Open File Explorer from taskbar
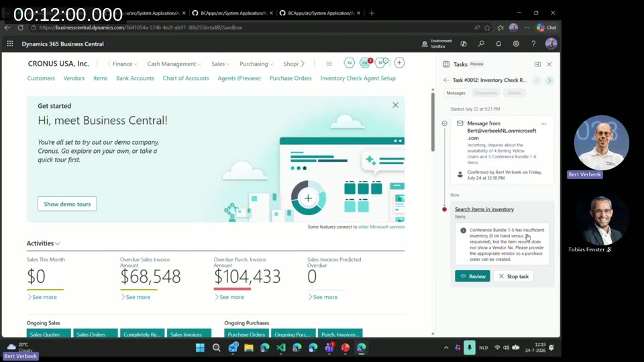Image resolution: width=644 pixels, height=362 pixels. click(248, 348)
